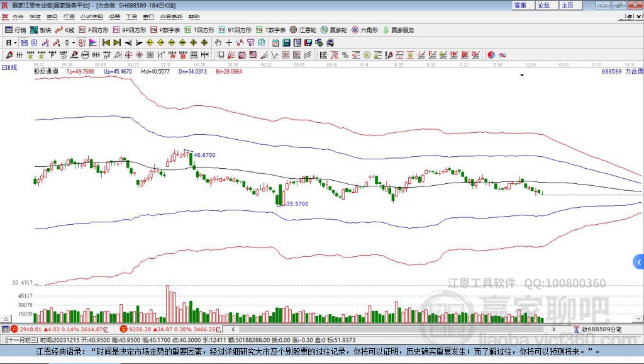Step forward with black right triangle arrow
The height and width of the screenshot is (364, 644).
pos(139,42)
